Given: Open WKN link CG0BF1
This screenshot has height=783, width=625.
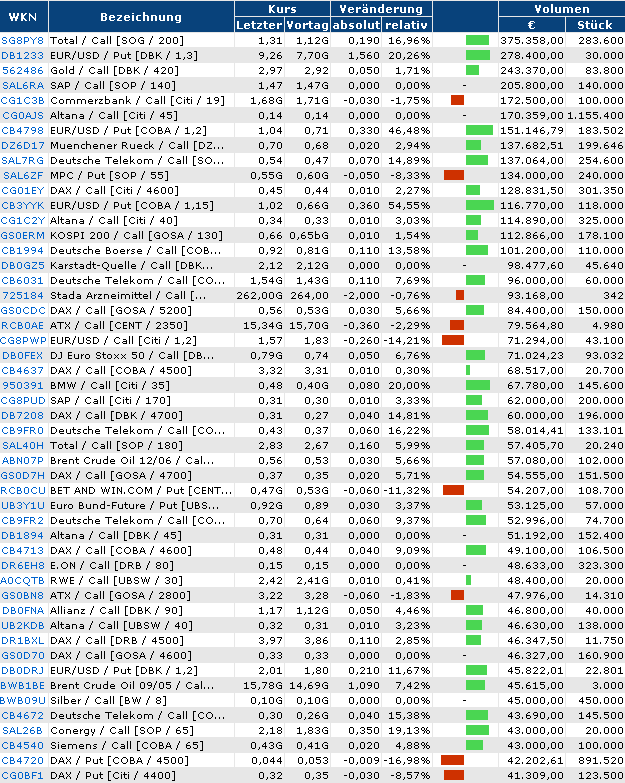Looking at the screenshot, I should click(22, 775).
